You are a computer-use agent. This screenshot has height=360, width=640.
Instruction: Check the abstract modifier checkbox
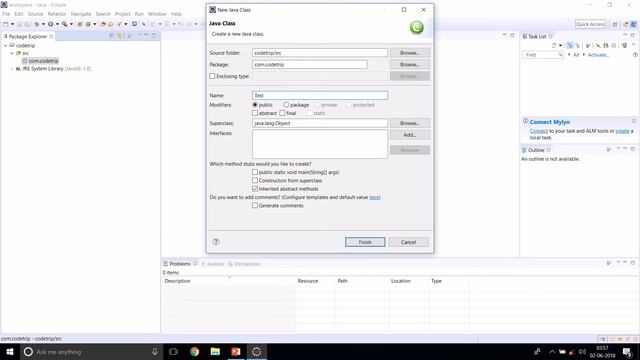pyautogui.click(x=255, y=113)
